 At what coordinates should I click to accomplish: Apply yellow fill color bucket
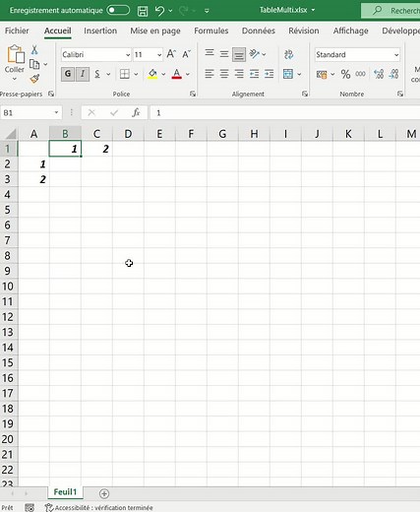click(152, 74)
